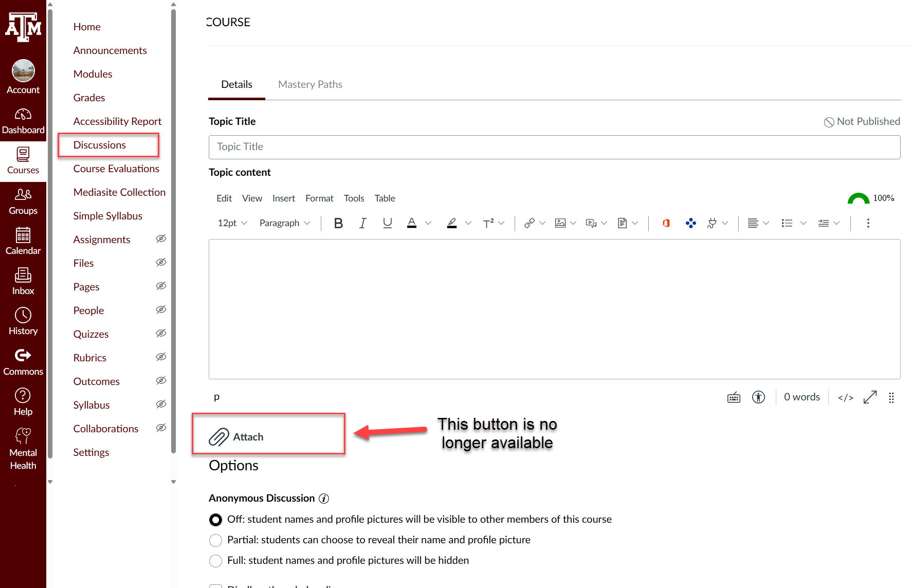The height and width of the screenshot is (588, 911).
Task: Toggle visibility icon next to Rubrics
Action: pos(161,357)
